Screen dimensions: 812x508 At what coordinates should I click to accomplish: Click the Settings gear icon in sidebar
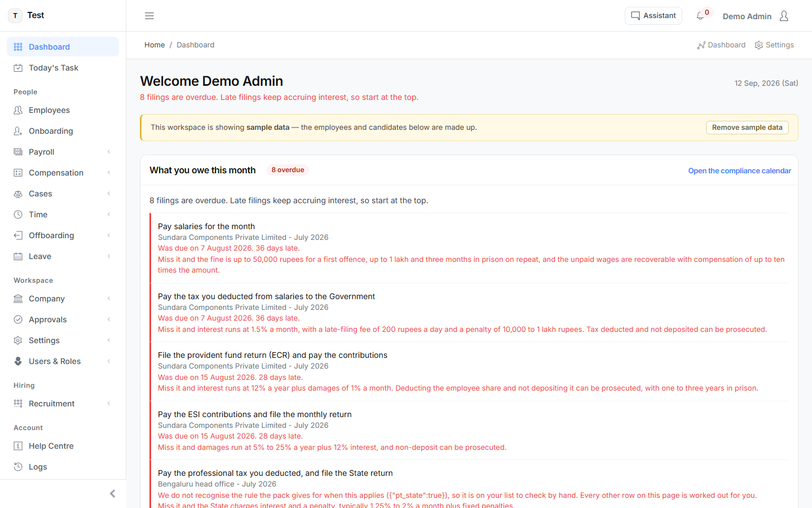tap(18, 340)
